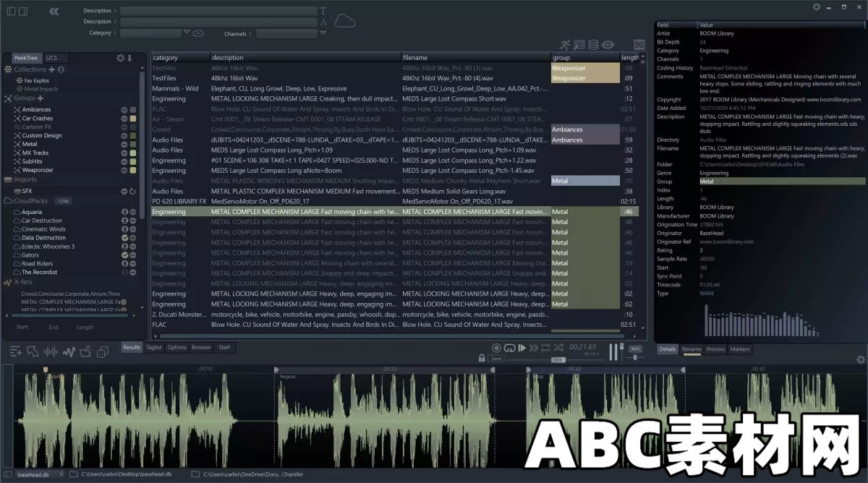Click the open folder icon in bottom toolbar
Screen dimensions: 868x483
(x=85, y=351)
